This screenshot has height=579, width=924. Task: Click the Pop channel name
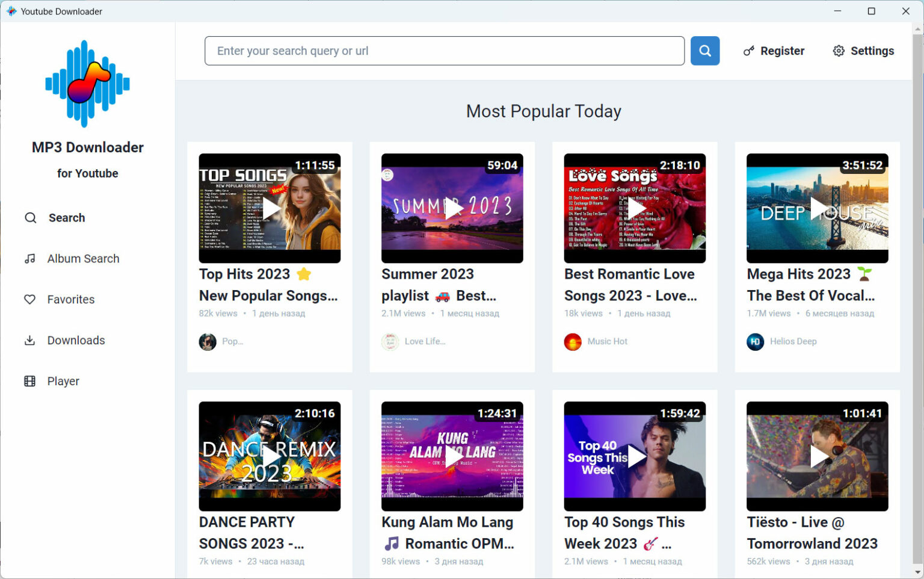coord(232,341)
